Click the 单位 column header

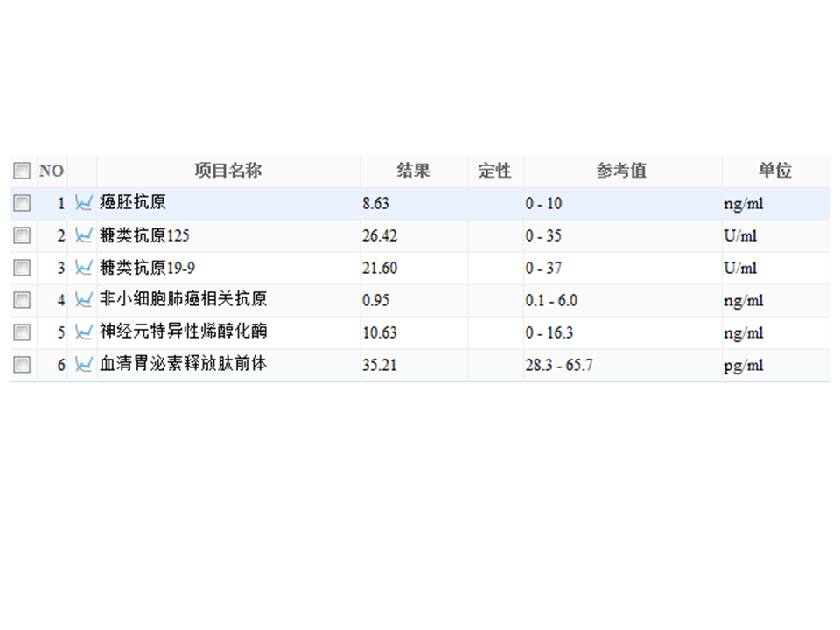point(775,171)
